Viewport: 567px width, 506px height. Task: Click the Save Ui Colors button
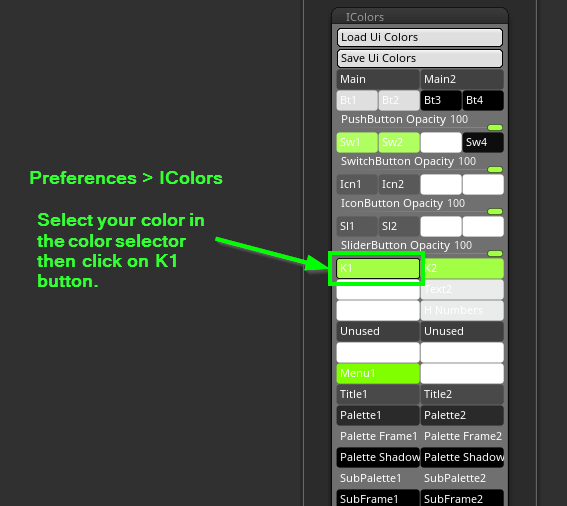(x=419, y=58)
